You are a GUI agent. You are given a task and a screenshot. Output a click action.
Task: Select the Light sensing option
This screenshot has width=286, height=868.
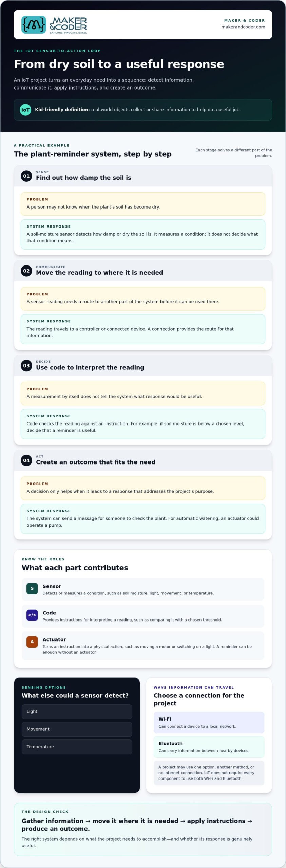tap(77, 712)
